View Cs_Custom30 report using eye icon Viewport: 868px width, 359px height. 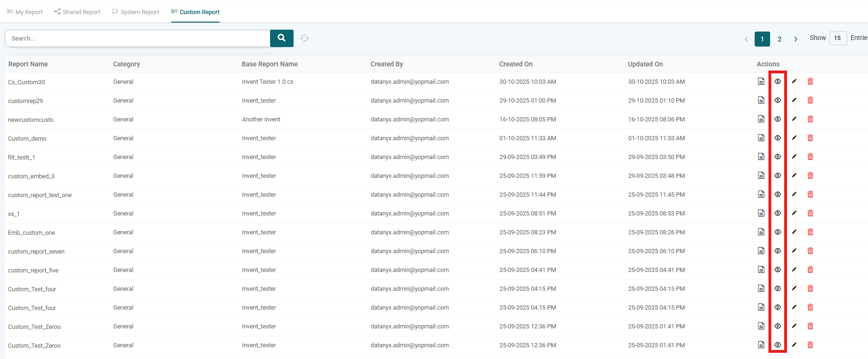point(778,81)
